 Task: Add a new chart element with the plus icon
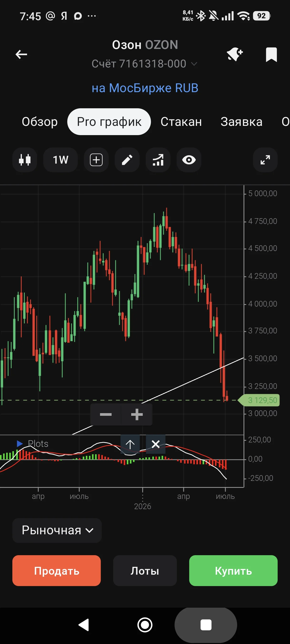click(96, 160)
